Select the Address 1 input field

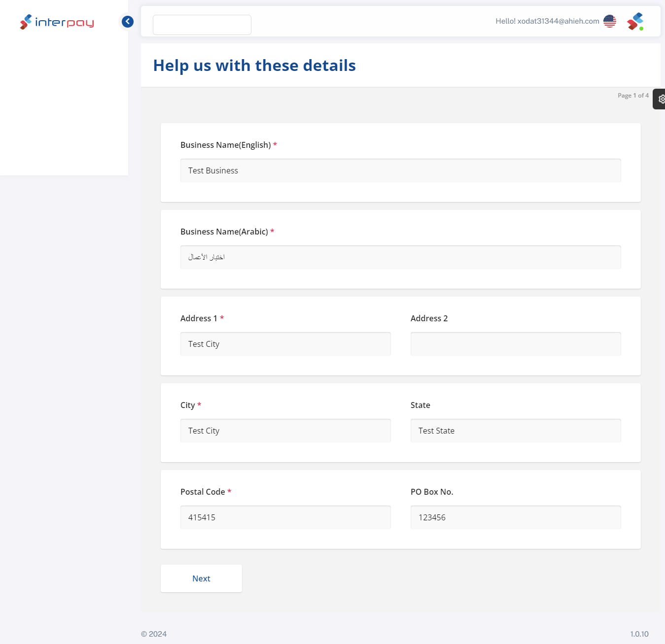[x=285, y=344]
